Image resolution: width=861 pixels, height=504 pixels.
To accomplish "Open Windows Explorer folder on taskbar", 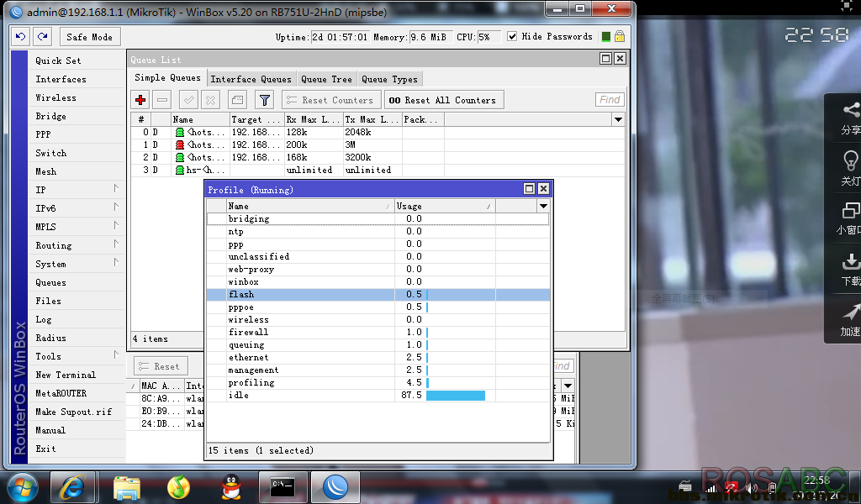I will coord(127,487).
